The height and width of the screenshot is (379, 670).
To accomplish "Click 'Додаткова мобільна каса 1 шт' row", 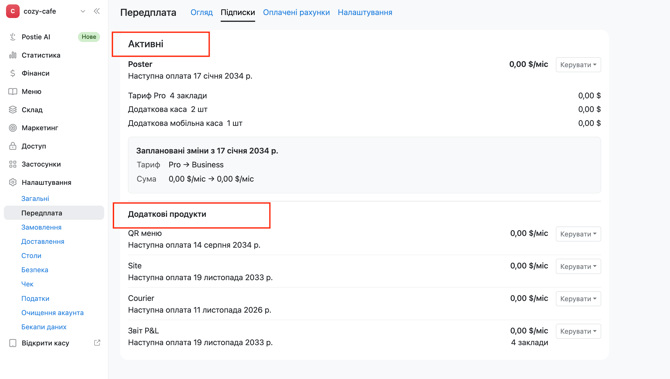I will click(x=364, y=123).
